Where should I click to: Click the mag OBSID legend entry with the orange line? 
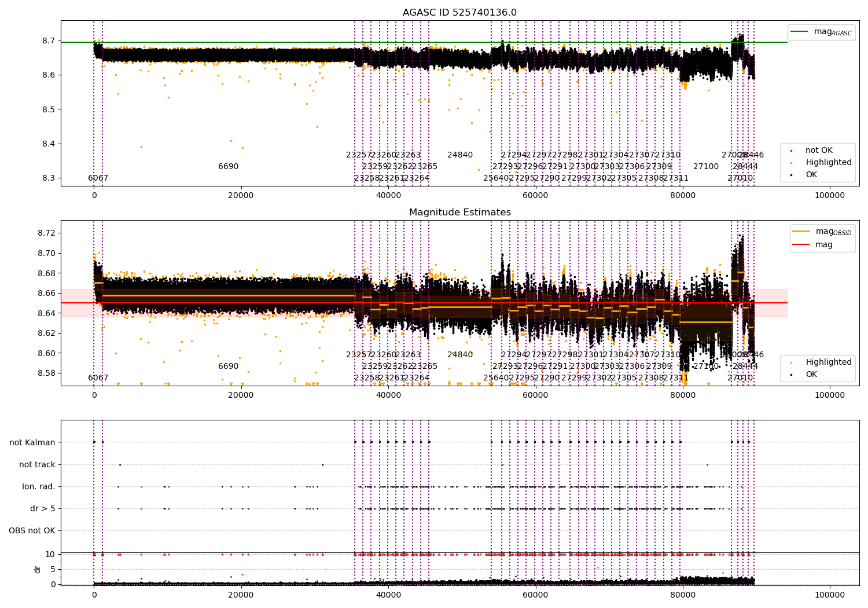pyautogui.click(x=822, y=232)
